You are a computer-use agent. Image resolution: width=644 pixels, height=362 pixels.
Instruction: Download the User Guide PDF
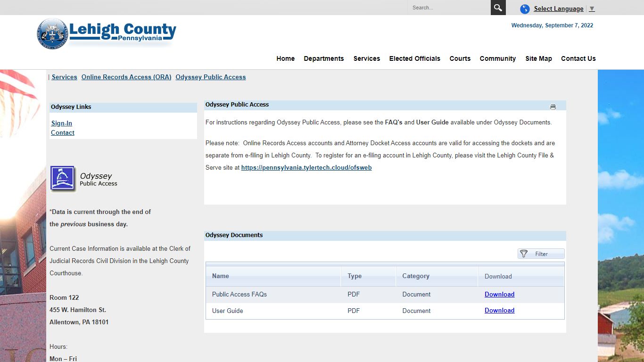pyautogui.click(x=499, y=310)
